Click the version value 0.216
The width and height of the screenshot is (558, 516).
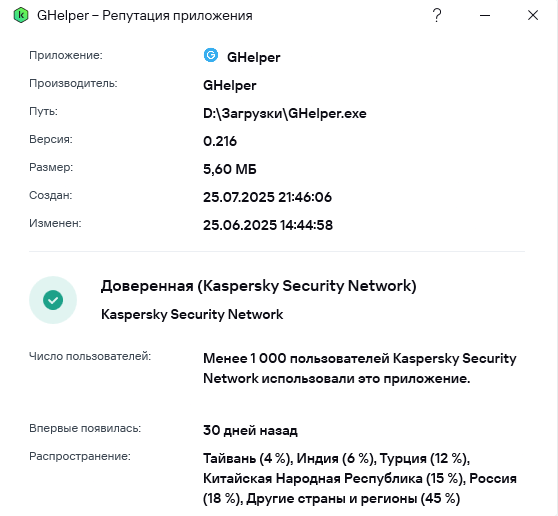pyautogui.click(x=220, y=141)
